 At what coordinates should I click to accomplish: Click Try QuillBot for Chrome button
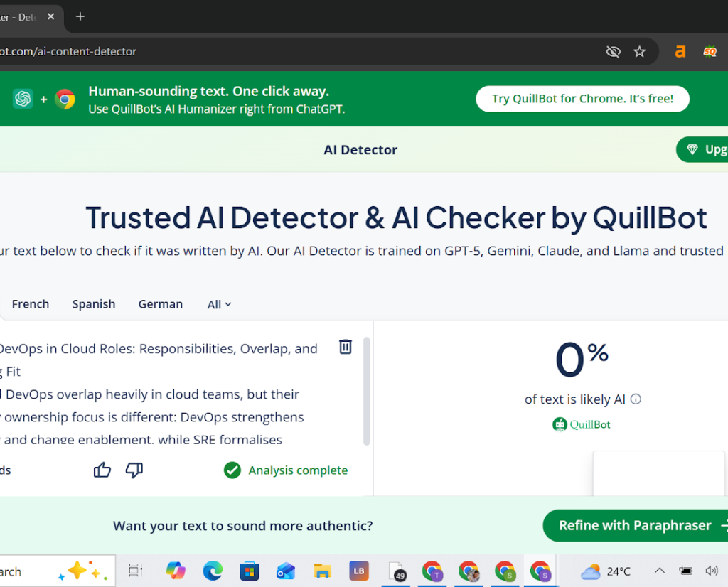point(582,99)
